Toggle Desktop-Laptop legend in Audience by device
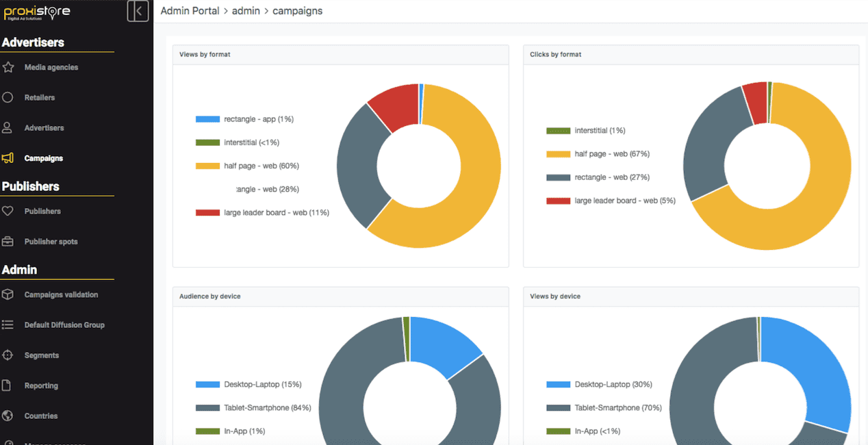 click(x=262, y=385)
